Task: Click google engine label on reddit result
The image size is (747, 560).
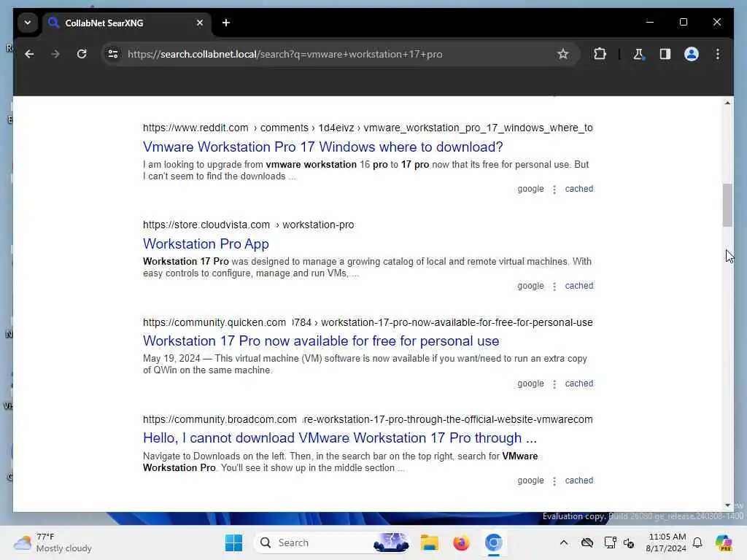Action: [x=531, y=189]
